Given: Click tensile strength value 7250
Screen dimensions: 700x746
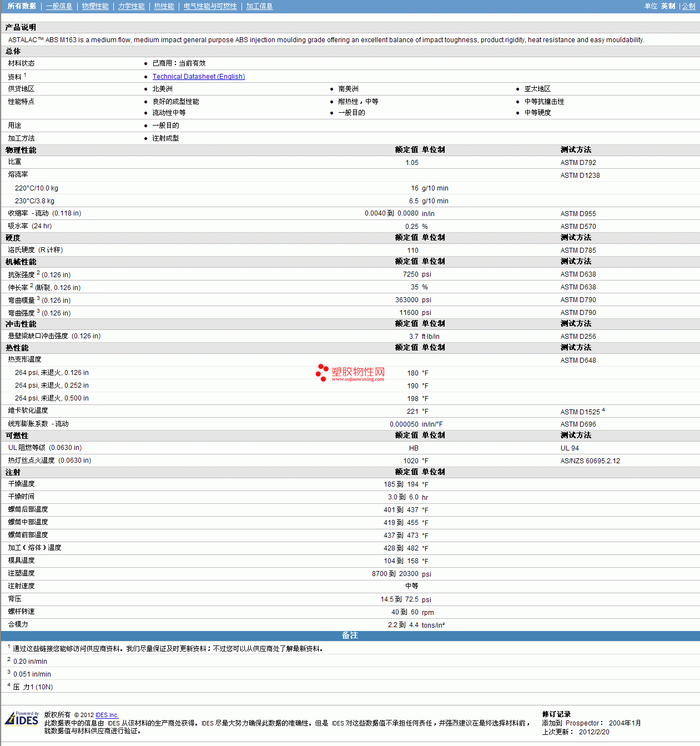Looking at the screenshot, I should point(411,274).
